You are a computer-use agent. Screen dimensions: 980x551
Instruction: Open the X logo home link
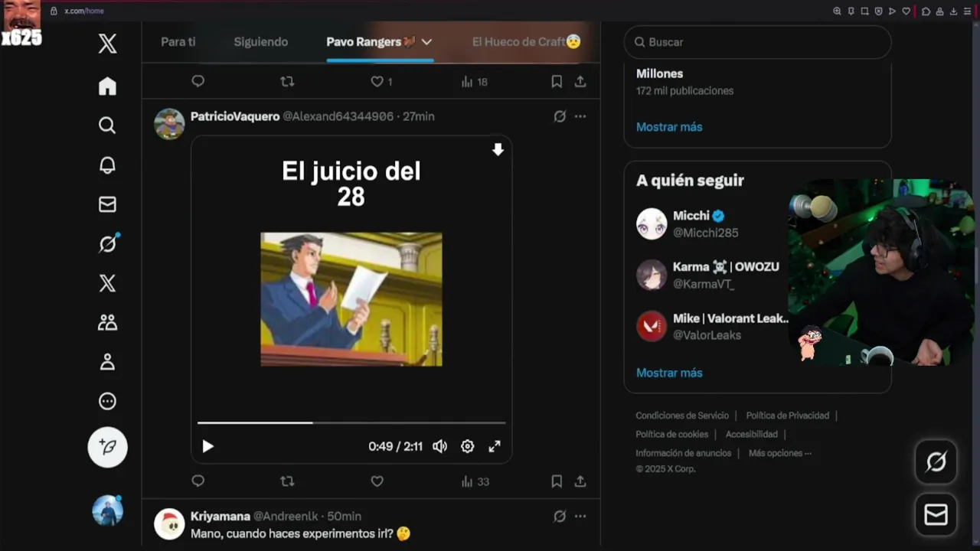(x=107, y=43)
